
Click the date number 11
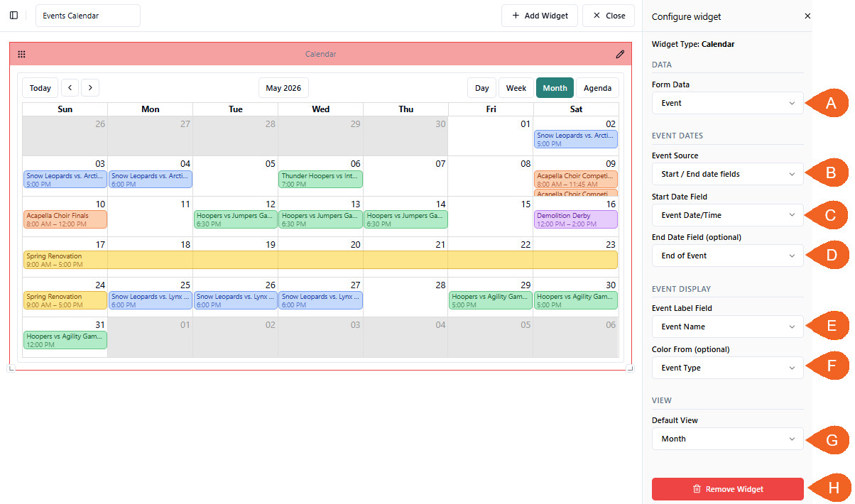(185, 204)
